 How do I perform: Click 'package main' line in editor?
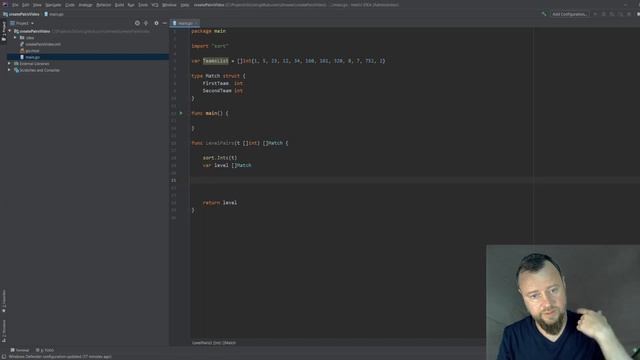tap(209, 31)
